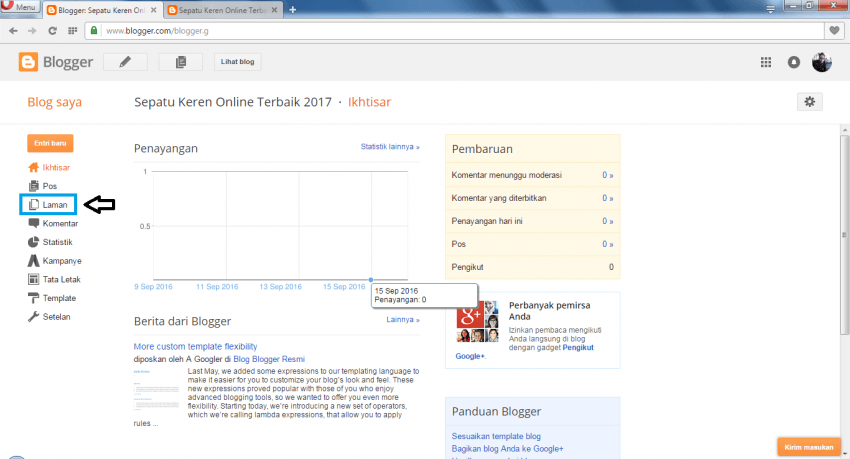
Task: Open Template in the sidebar
Action: (52, 298)
